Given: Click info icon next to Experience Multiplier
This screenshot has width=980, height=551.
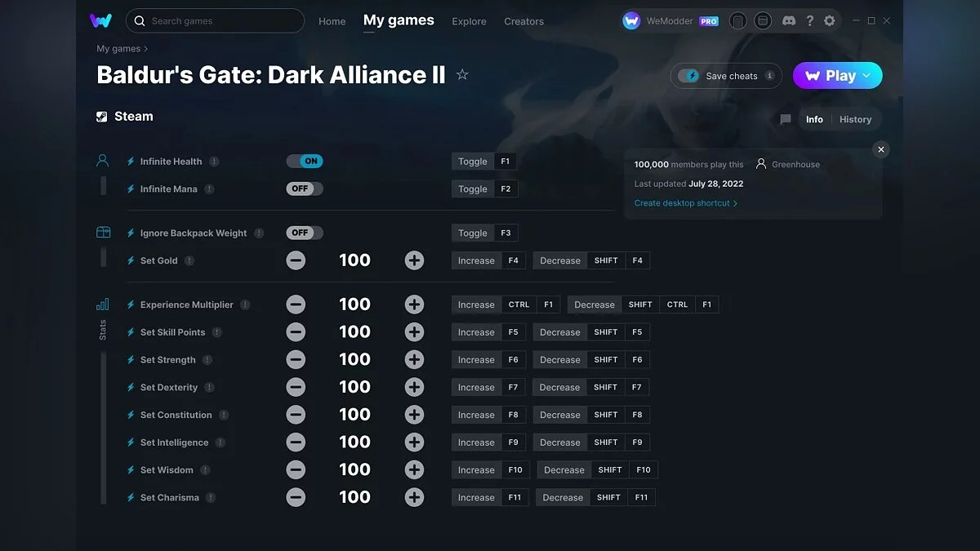Looking at the screenshot, I should pos(245,305).
